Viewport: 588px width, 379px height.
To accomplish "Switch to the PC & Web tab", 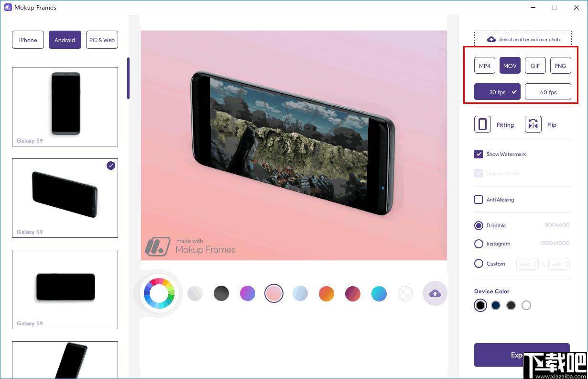I will pos(102,40).
